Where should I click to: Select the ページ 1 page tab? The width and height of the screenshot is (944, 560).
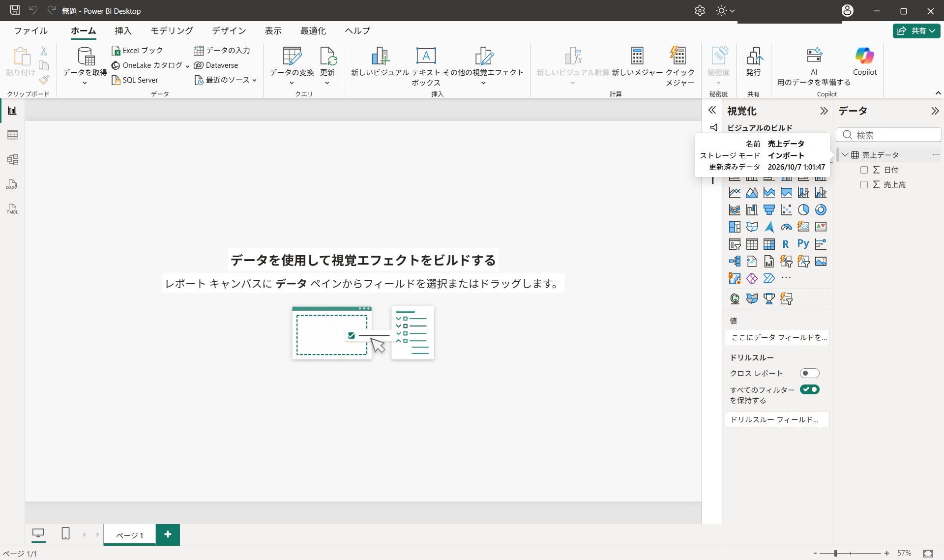point(130,535)
